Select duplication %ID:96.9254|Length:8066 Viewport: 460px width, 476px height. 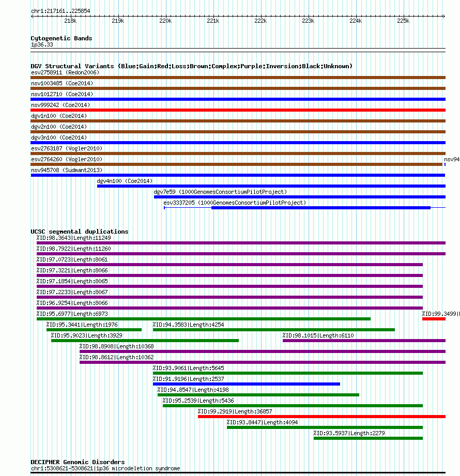72,303
